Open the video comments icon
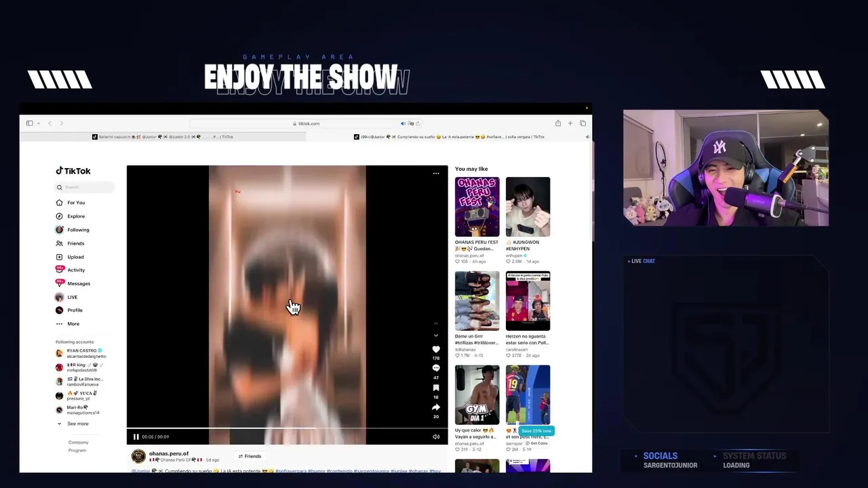The image size is (868, 488). click(436, 368)
